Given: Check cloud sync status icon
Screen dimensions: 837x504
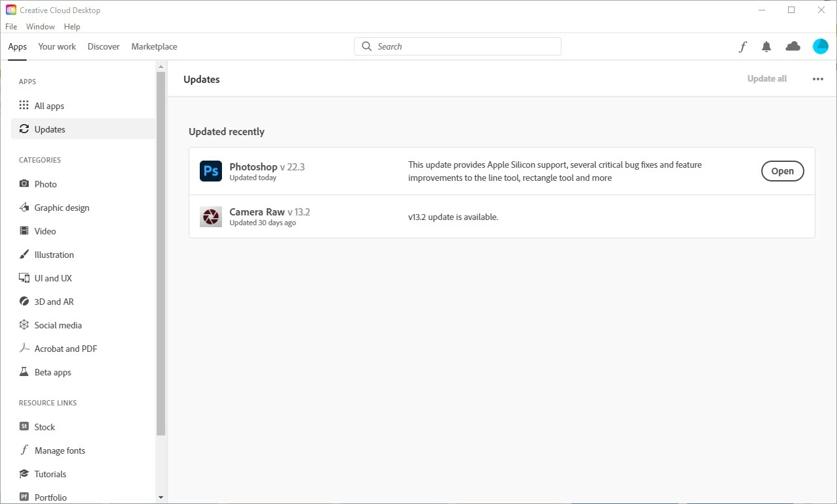Looking at the screenshot, I should (793, 46).
